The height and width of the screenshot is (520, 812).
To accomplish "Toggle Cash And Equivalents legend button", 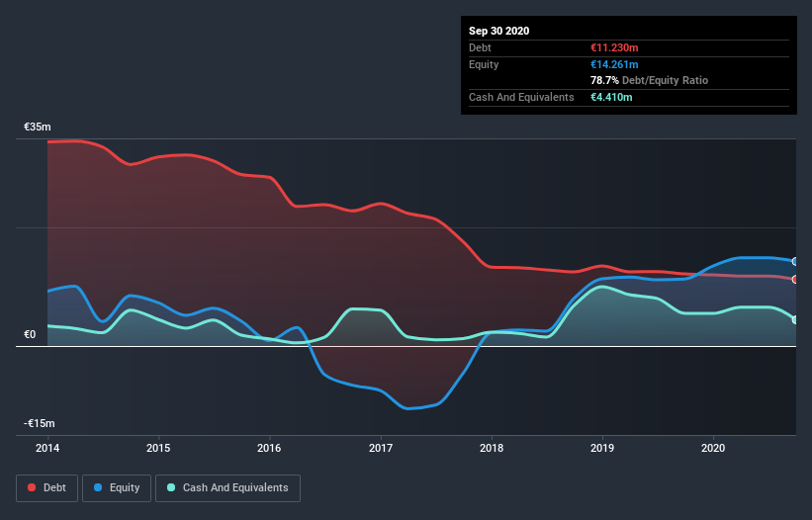I will pos(227,488).
